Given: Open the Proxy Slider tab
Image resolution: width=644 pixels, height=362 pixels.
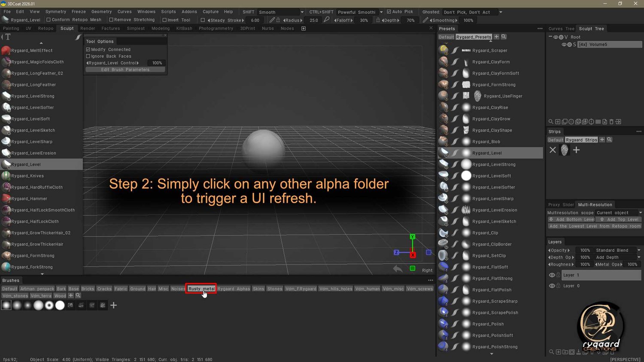Looking at the screenshot, I should pos(561,205).
